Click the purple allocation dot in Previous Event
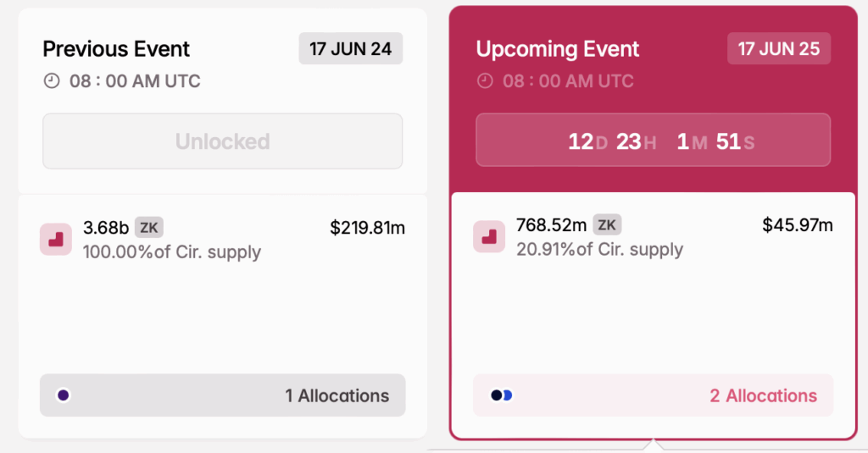The height and width of the screenshot is (453, 868). (x=63, y=395)
